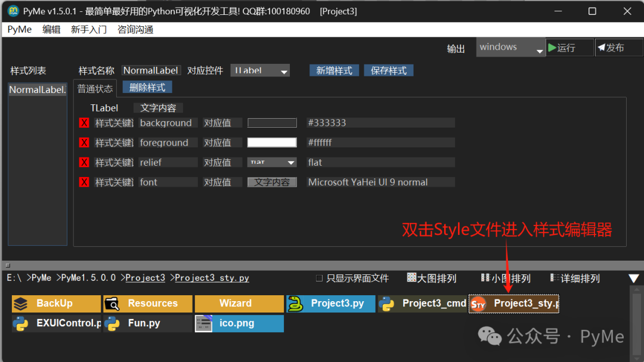644x362 pixels.
Task: Click the file panel vertical scrollbar
Action: click(x=637, y=323)
